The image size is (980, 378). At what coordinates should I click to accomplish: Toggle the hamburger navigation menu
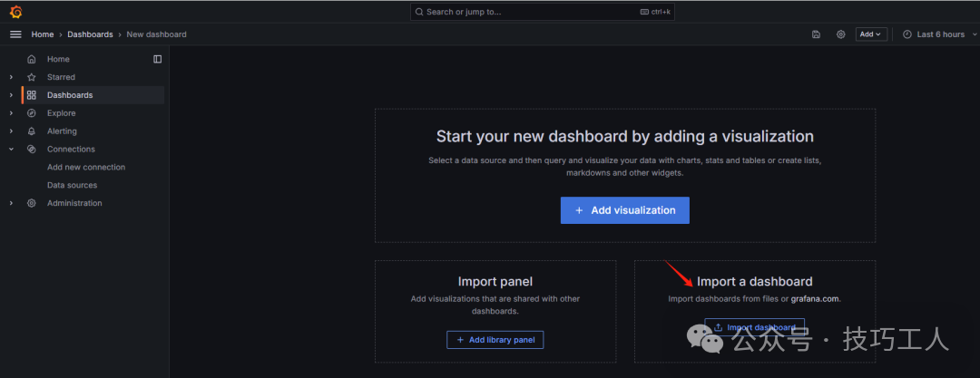point(15,34)
